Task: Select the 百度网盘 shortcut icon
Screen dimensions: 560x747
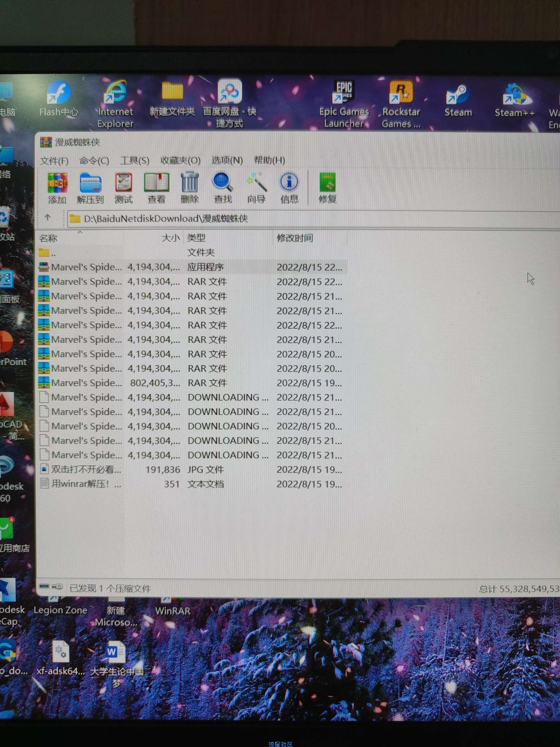Action: [x=230, y=104]
